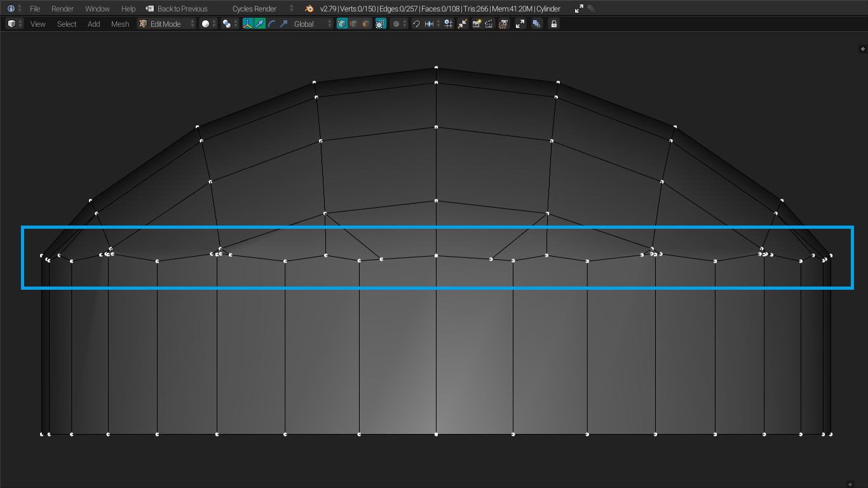Toggle the auto merge arrows icon

coord(463,24)
